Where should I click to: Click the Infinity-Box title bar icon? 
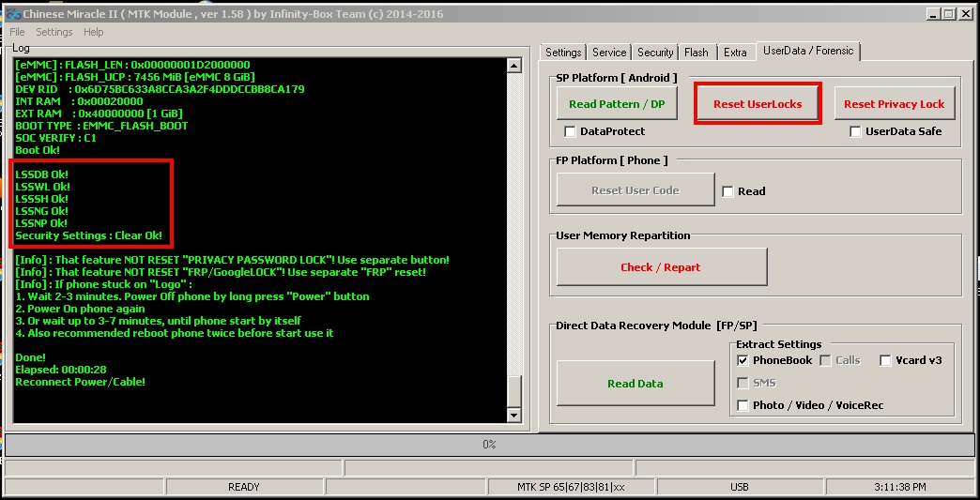point(14,13)
